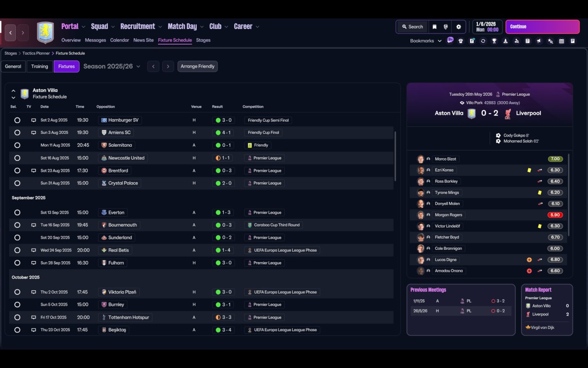Switch to the General tab
This screenshot has width=588, height=368.
pyautogui.click(x=13, y=66)
